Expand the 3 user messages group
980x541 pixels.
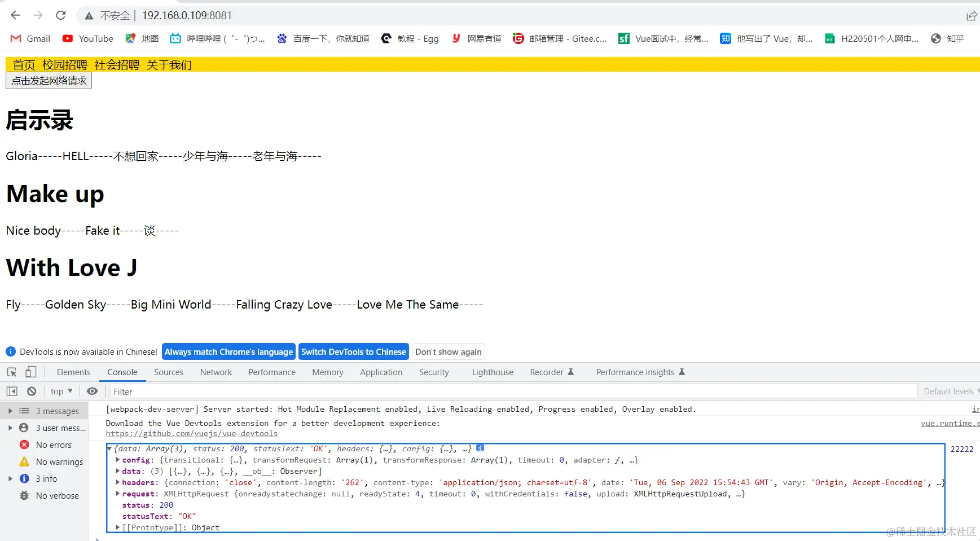[10, 428]
